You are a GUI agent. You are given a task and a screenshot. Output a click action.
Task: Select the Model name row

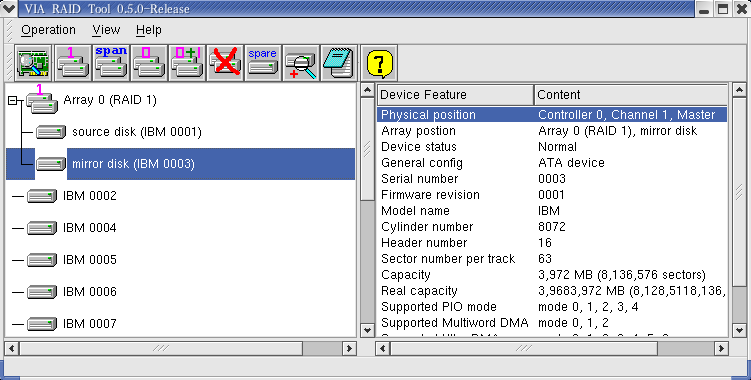tap(552, 211)
